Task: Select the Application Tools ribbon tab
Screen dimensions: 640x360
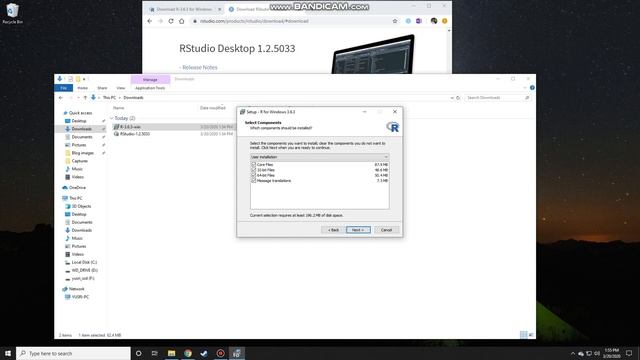Action: pyautogui.click(x=150, y=88)
